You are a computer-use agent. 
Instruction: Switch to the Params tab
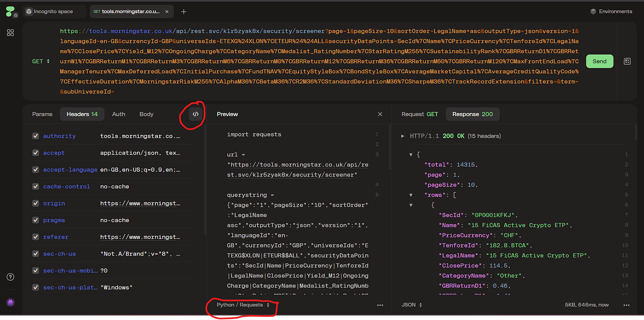point(42,114)
